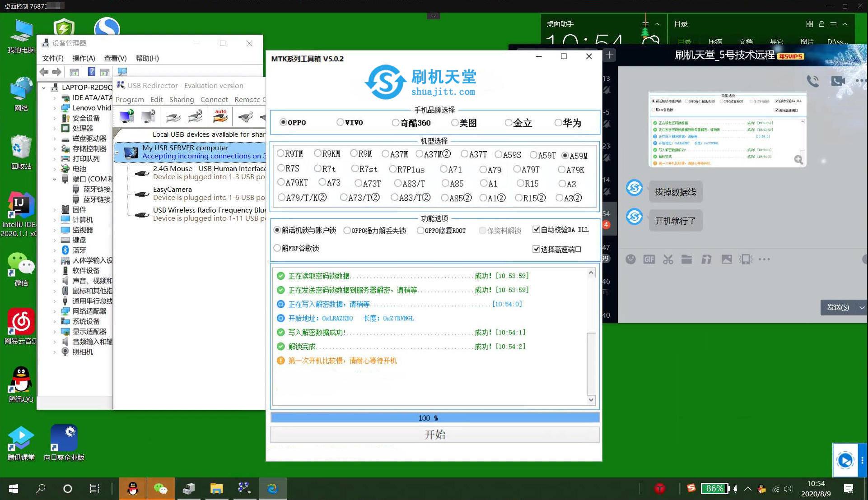The height and width of the screenshot is (500, 868).
Task: Open the 文档 tab in the 目录 panel
Action: pyautogui.click(x=746, y=42)
